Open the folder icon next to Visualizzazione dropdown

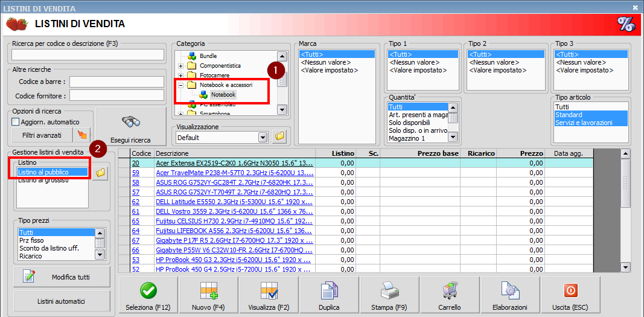point(279,136)
